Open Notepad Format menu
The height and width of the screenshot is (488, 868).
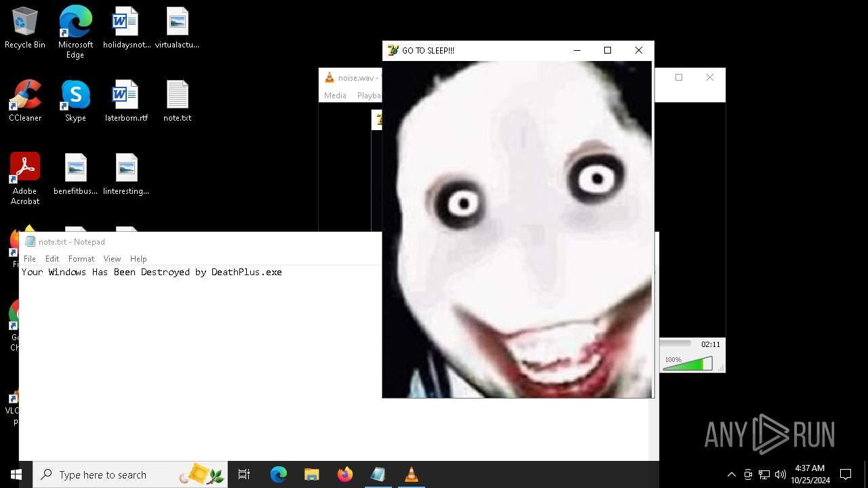(x=81, y=259)
